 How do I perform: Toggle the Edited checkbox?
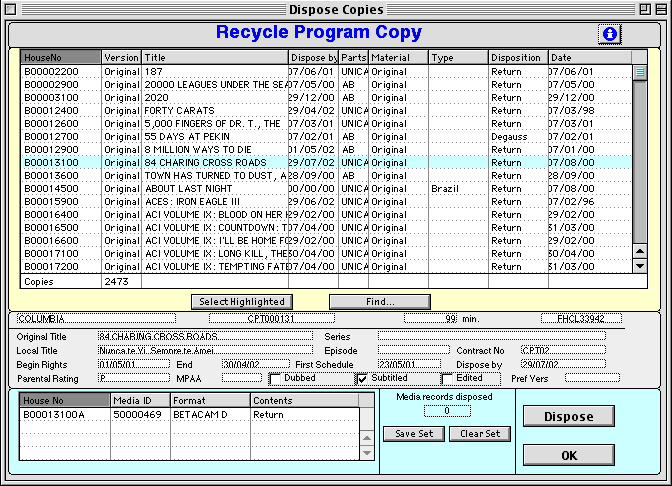tap(447, 379)
